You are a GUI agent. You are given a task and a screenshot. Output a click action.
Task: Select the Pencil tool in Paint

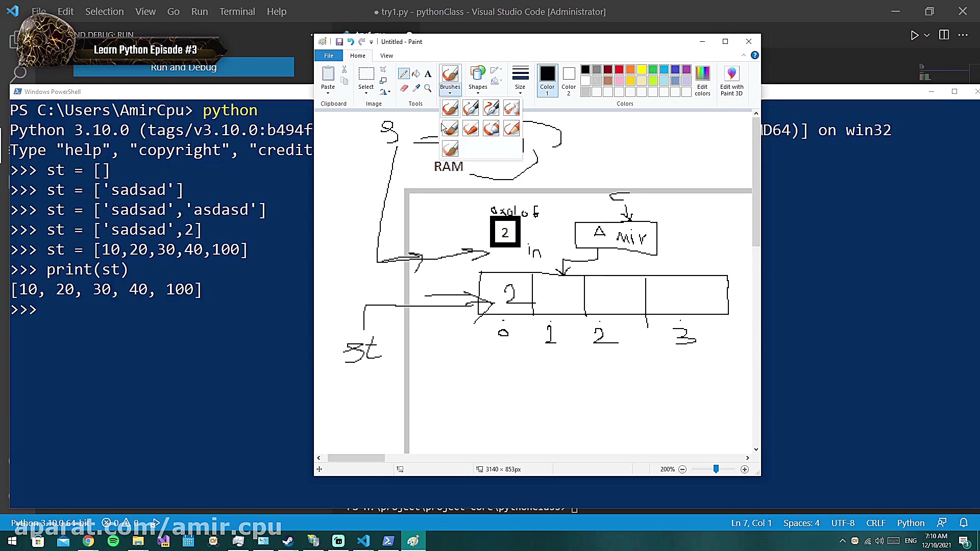(x=404, y=74)
